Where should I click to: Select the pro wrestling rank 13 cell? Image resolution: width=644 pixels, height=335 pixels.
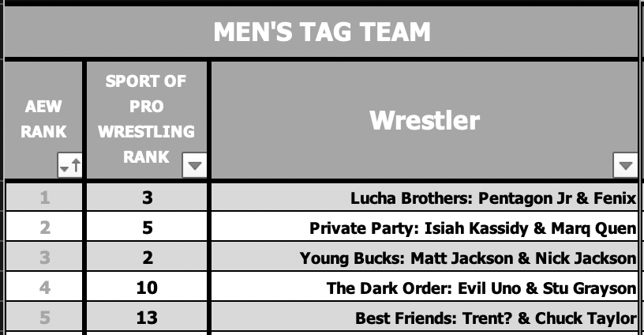[147, 318]
